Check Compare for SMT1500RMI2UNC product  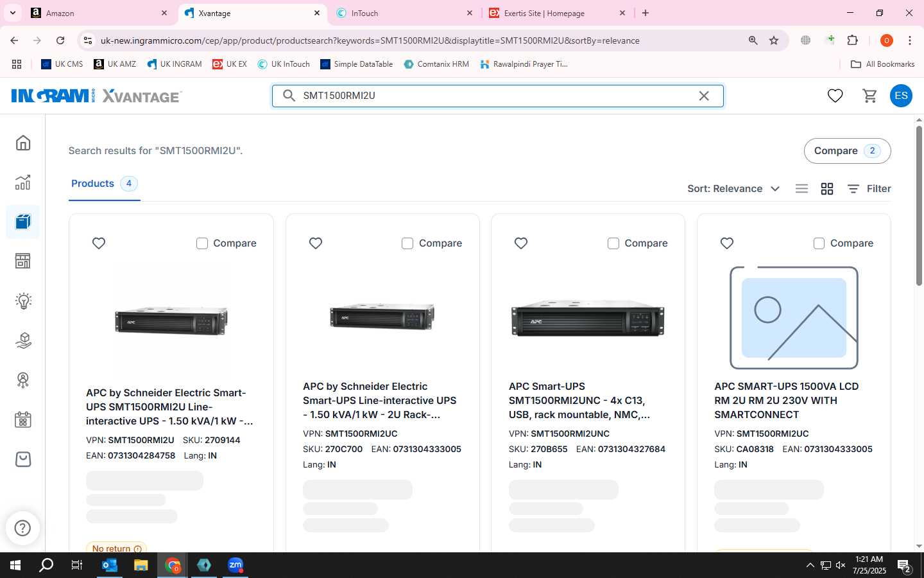[x=613, y=243]
